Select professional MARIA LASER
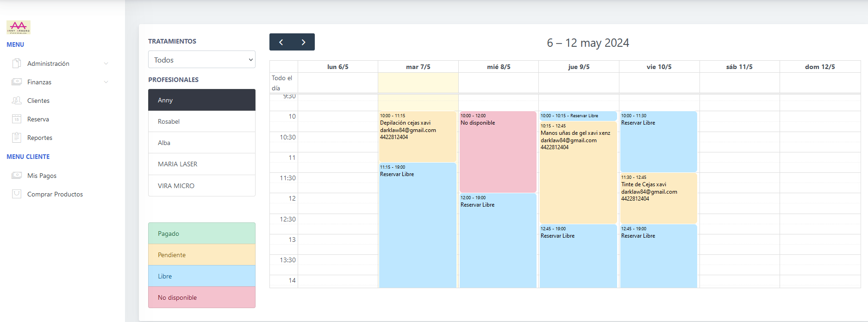 tap(202, 164)
